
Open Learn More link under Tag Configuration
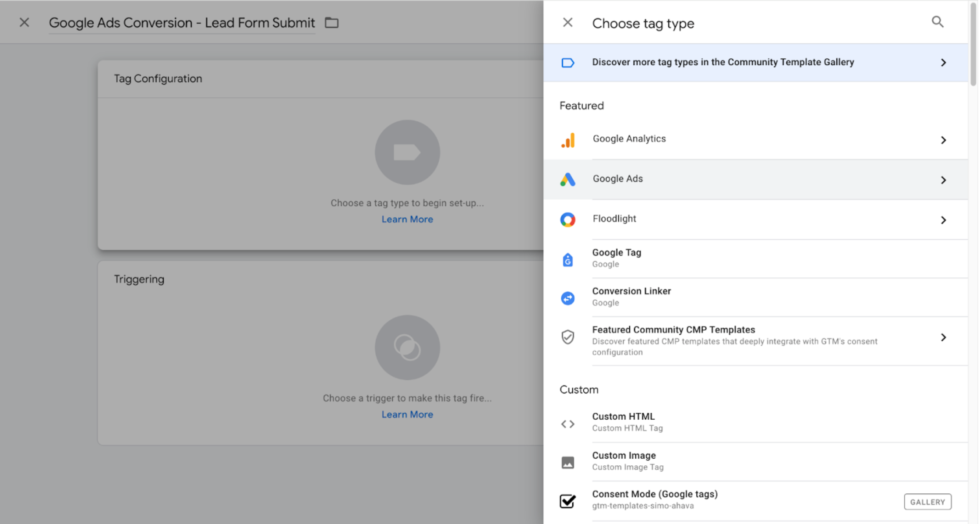coord(407,219)
